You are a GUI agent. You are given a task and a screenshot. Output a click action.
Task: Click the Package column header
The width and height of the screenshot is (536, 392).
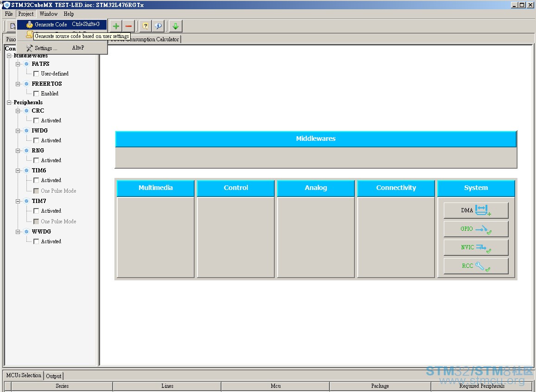[380, 386]
